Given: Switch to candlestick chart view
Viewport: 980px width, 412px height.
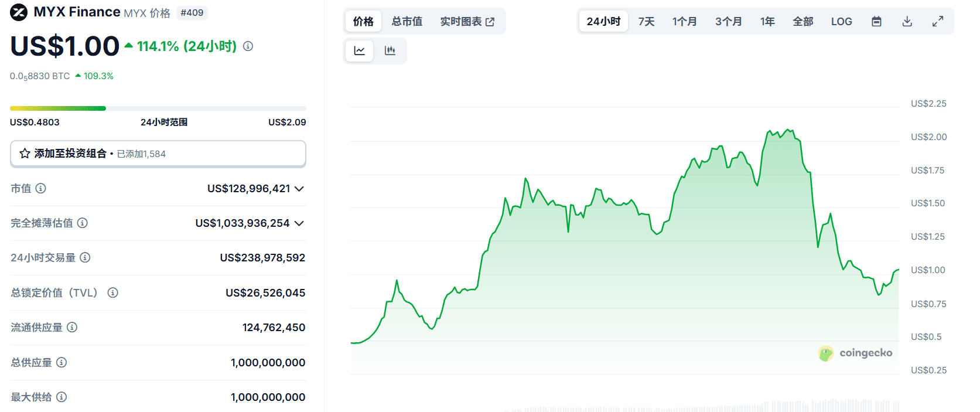Looking at the screenshot, I should (x=390, y=51).
